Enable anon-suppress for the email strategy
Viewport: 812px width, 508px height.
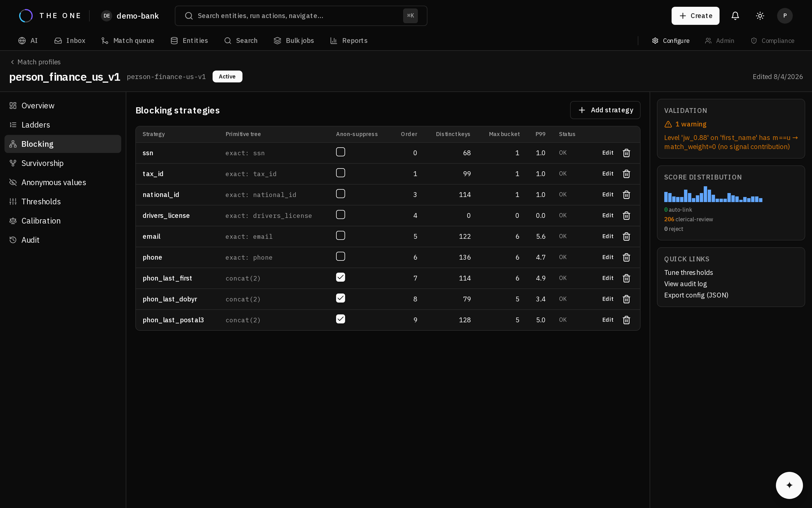pos(341,236)
